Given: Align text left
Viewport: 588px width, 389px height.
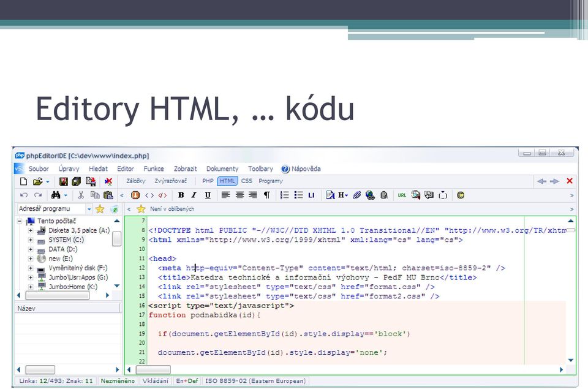Looking at the screenshot, I should tap(225, 195).
